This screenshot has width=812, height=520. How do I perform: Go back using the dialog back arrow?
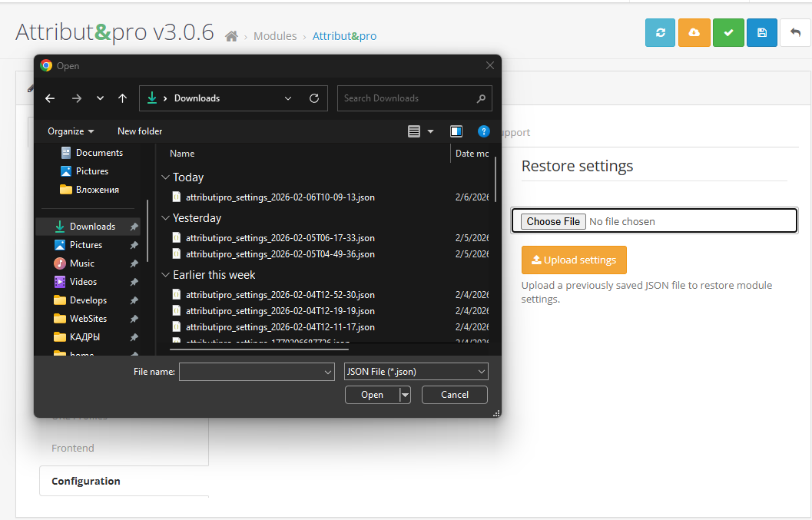[49, 98]
